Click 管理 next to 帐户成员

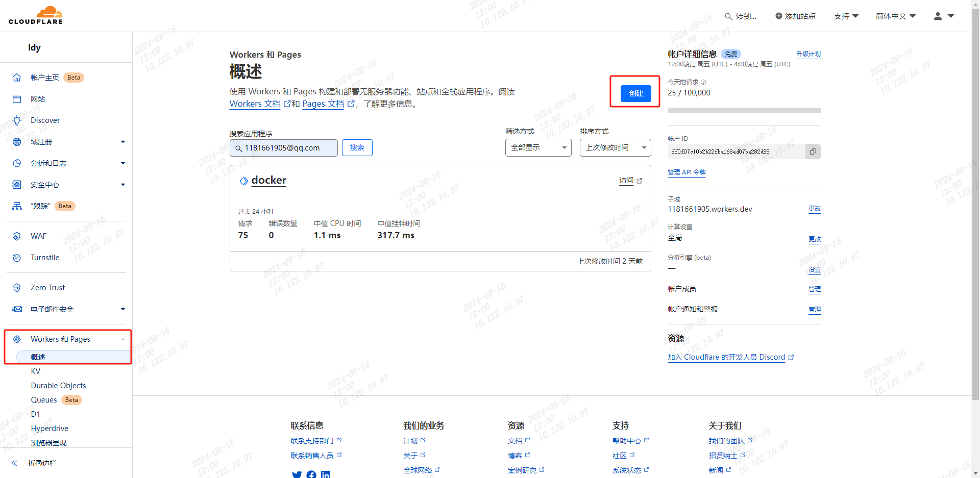[x=815, y=289]
